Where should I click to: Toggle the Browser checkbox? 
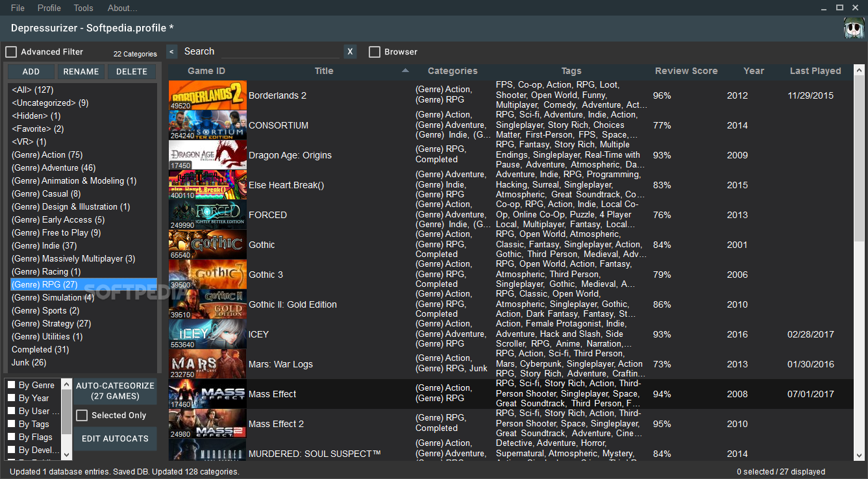coord(375,52)
